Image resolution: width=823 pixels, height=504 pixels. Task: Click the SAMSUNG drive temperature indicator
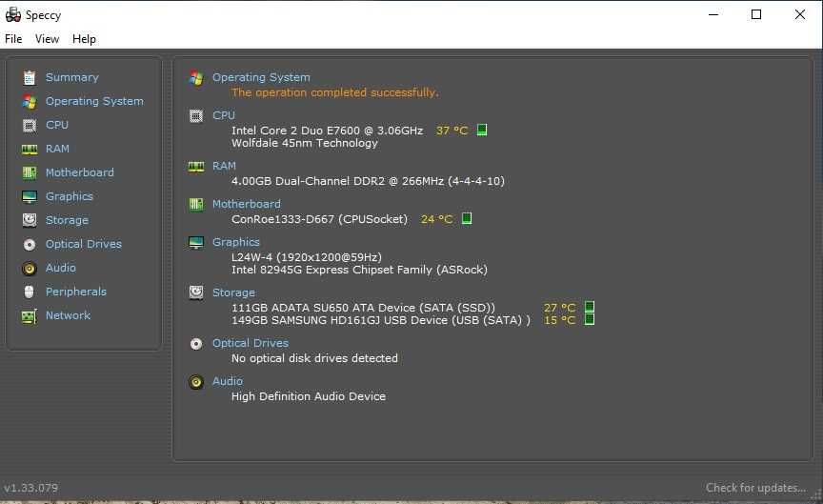[590, 319]
